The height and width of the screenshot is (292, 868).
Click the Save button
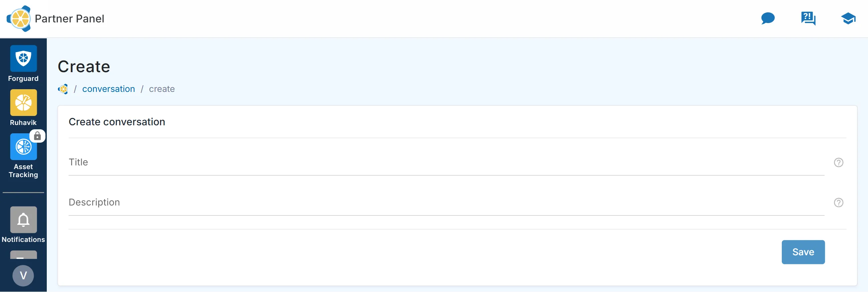(803, 252)
